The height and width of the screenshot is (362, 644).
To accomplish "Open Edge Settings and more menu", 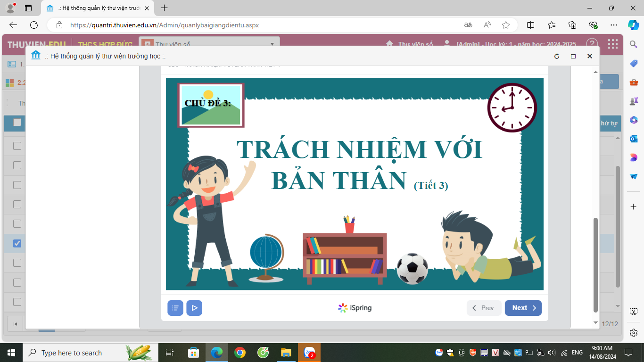I will [613, 25].
